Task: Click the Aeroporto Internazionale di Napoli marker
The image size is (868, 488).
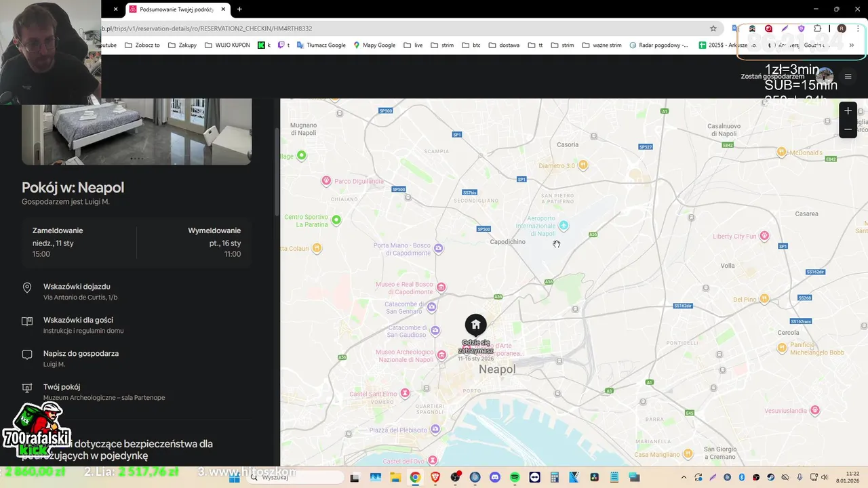Action: [x=564, y=225]
